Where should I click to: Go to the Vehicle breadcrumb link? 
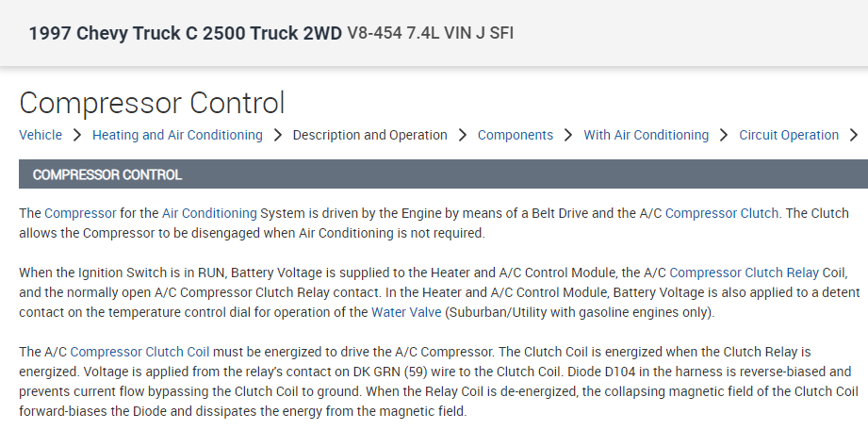point(41,135)
